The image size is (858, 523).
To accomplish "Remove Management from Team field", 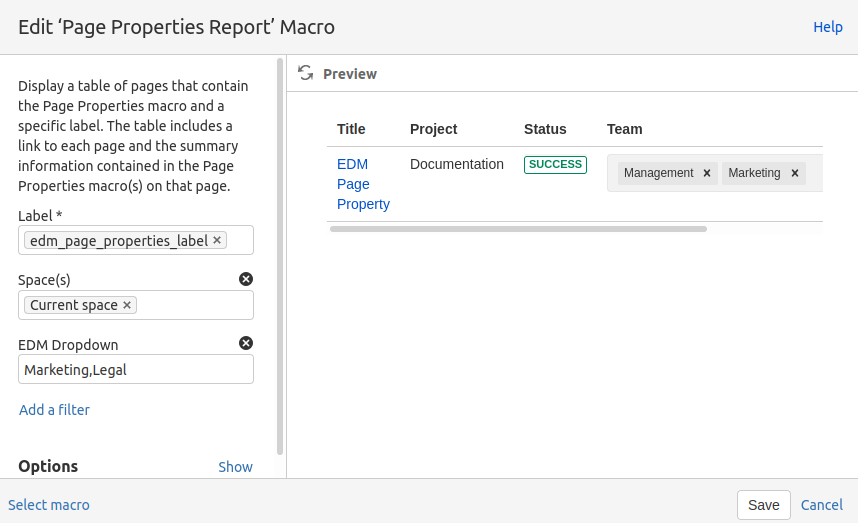I will pos(707,173).
